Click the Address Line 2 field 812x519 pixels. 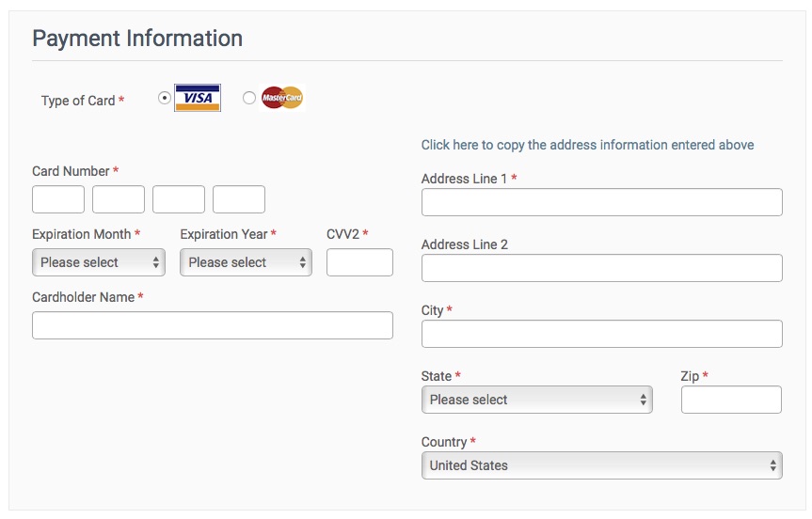[x=602, y=268]
